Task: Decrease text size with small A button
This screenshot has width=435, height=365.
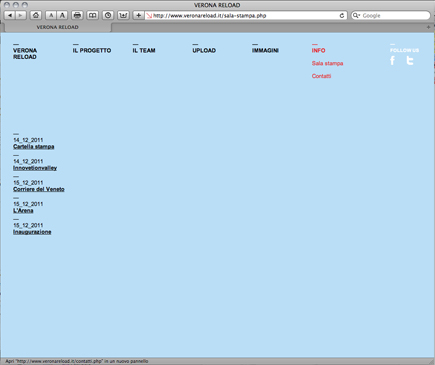Action: point(51,15)
